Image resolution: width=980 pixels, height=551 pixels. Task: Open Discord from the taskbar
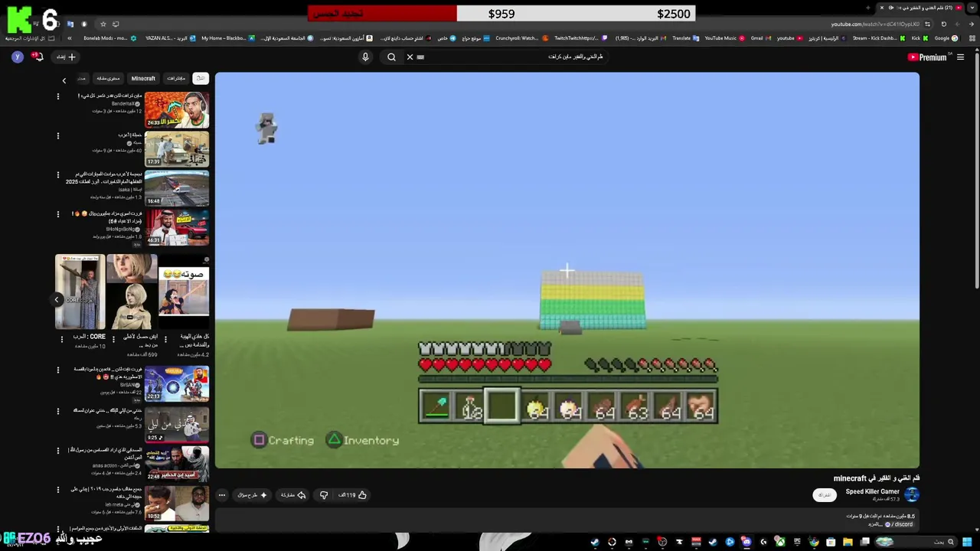point(746,543)
